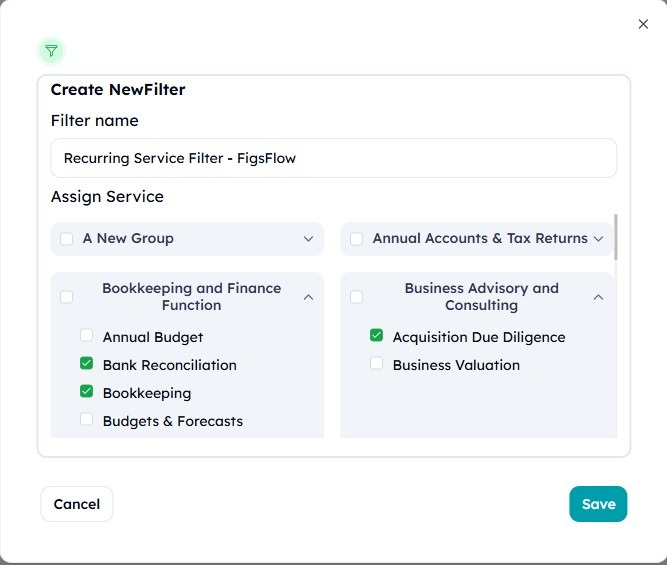Image resolution: width=667 pixels, height=565 pixels.
Task: Check Annual Accounts & Tax Returns checkbox
Action: point(356,239)
